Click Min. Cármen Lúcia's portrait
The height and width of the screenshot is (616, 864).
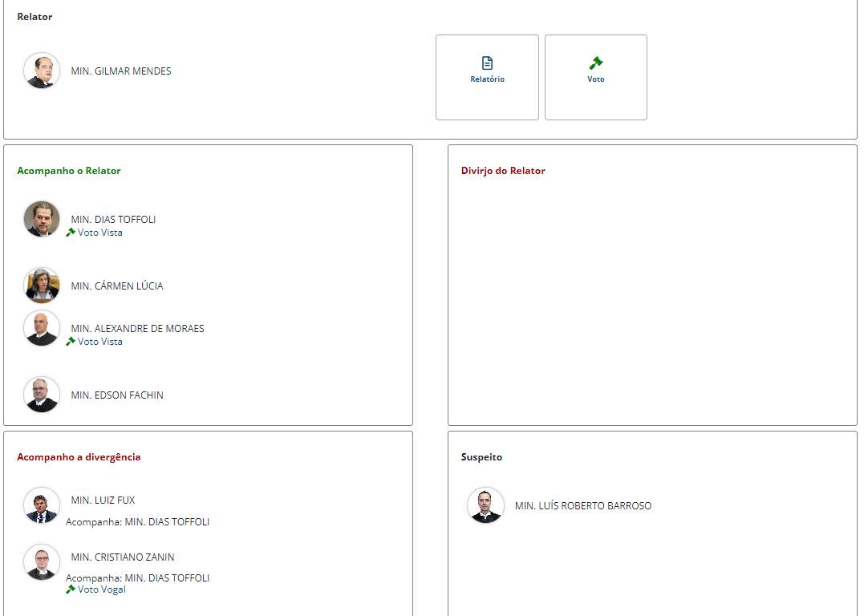pyautogui.click(x=42, y=286)
